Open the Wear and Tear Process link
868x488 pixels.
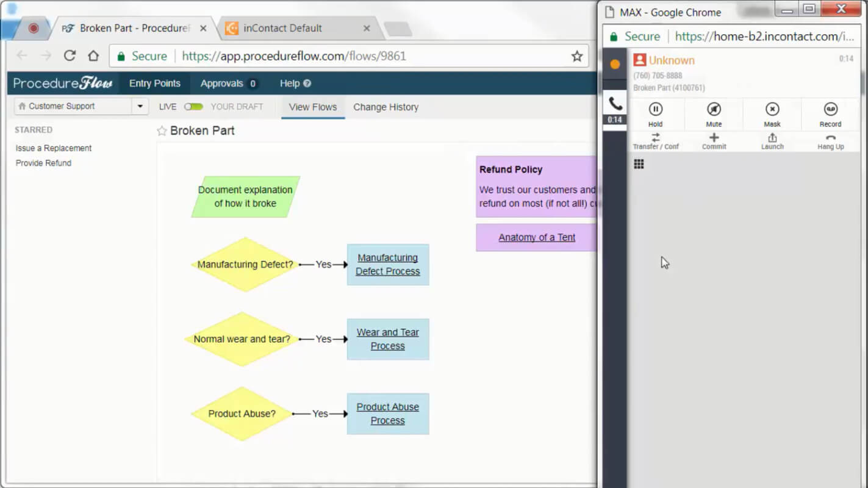(x=388, y=339)
